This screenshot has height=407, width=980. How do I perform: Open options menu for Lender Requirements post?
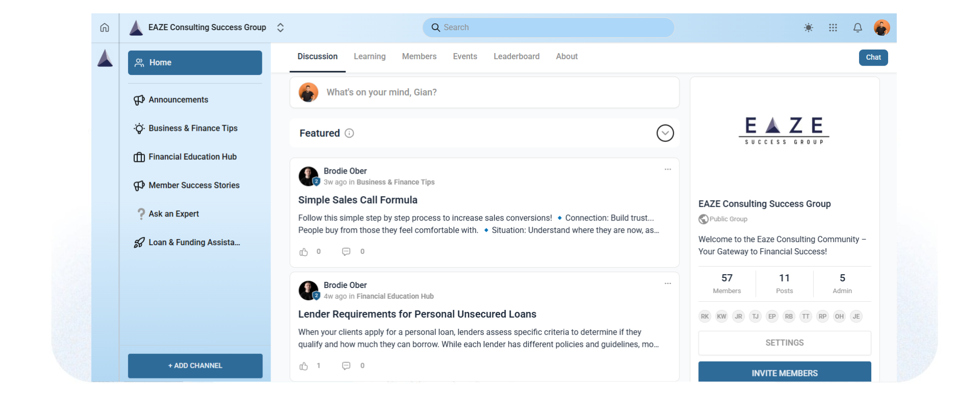click(x=668, y=283)
